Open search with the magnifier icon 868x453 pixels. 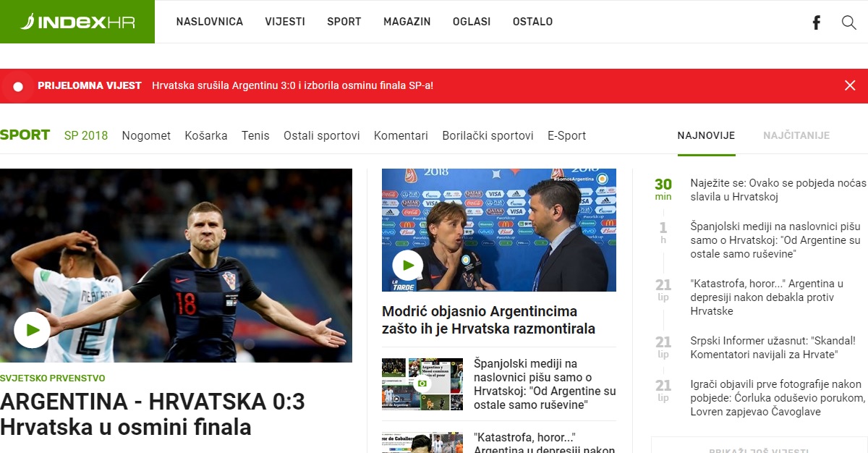(x=848, y=22)
